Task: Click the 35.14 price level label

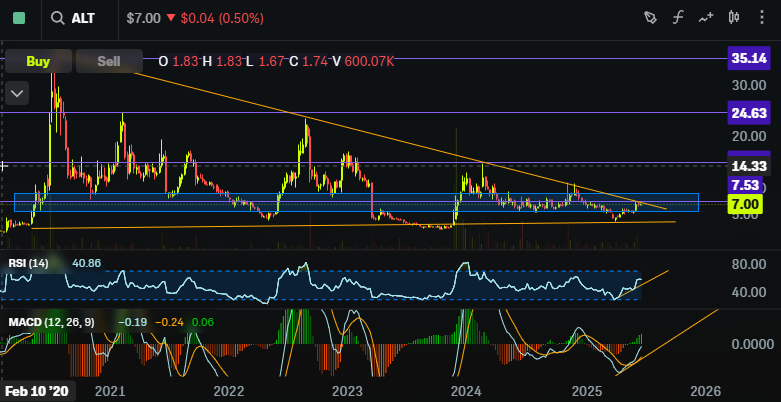Action: [749, 58]
